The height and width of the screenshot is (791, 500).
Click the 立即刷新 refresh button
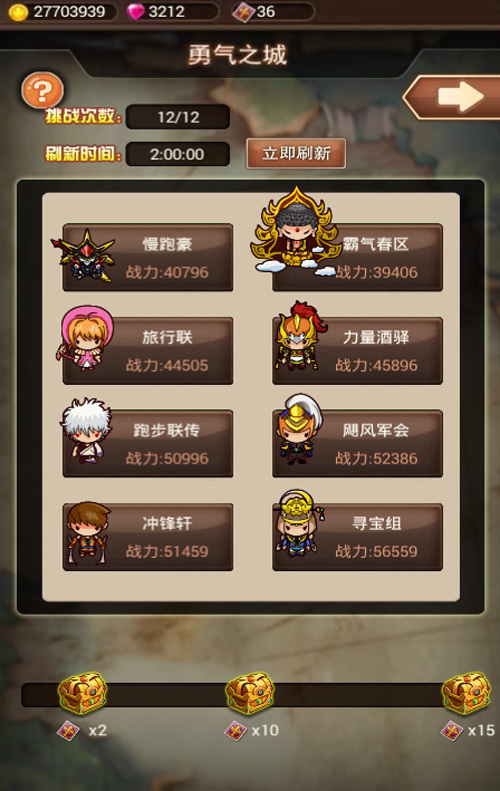(x=296, y=153)
